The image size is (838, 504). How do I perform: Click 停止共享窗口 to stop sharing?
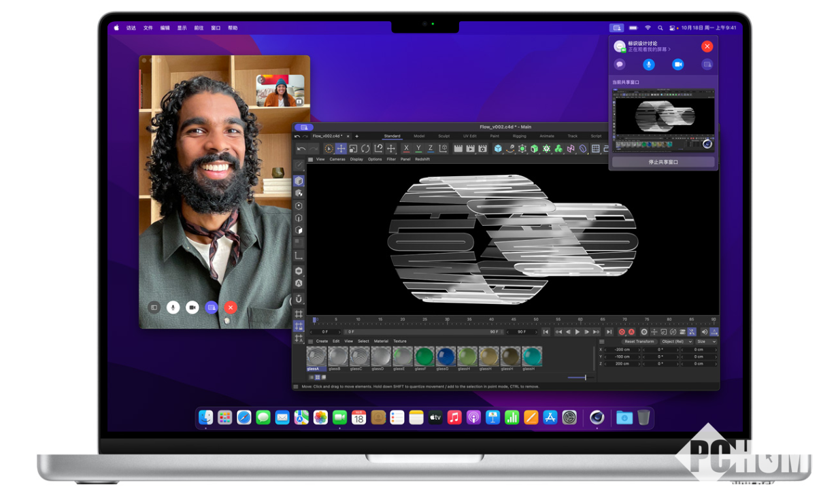(663, 163)
